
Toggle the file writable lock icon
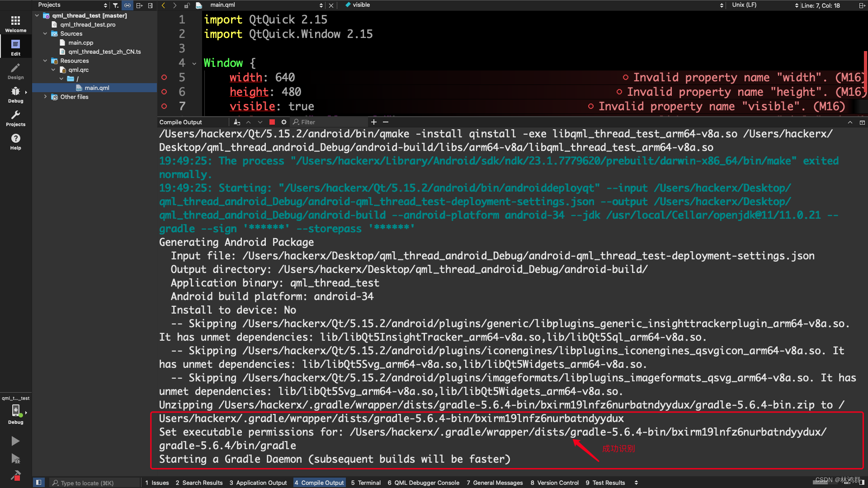pos(187,5)
